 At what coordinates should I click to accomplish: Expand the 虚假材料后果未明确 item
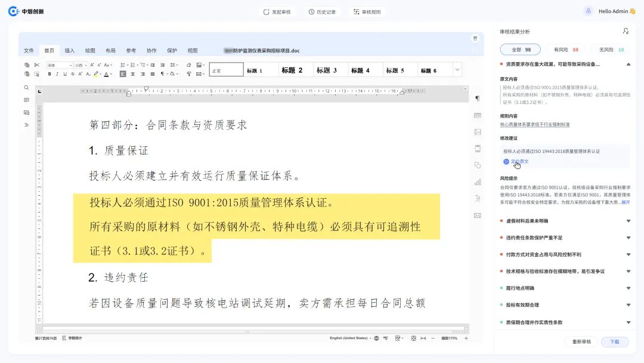(x=628, y=221)
